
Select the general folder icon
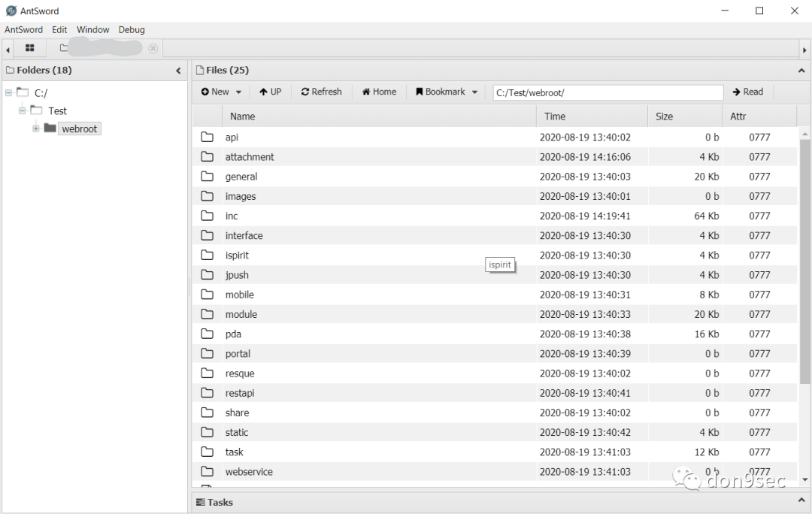click(x=208, y=177)
